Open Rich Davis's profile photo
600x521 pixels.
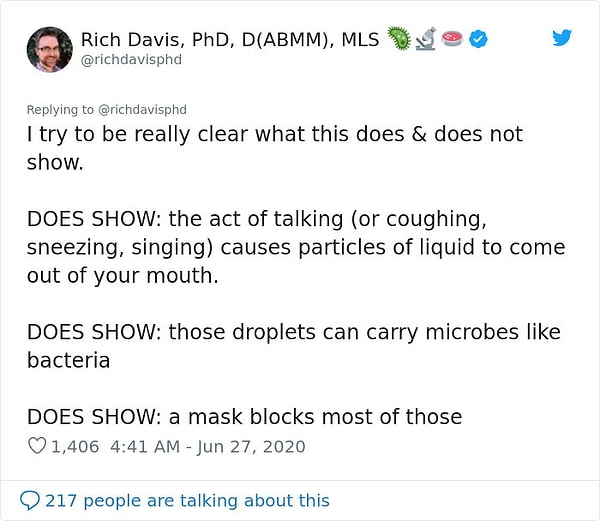49,50
